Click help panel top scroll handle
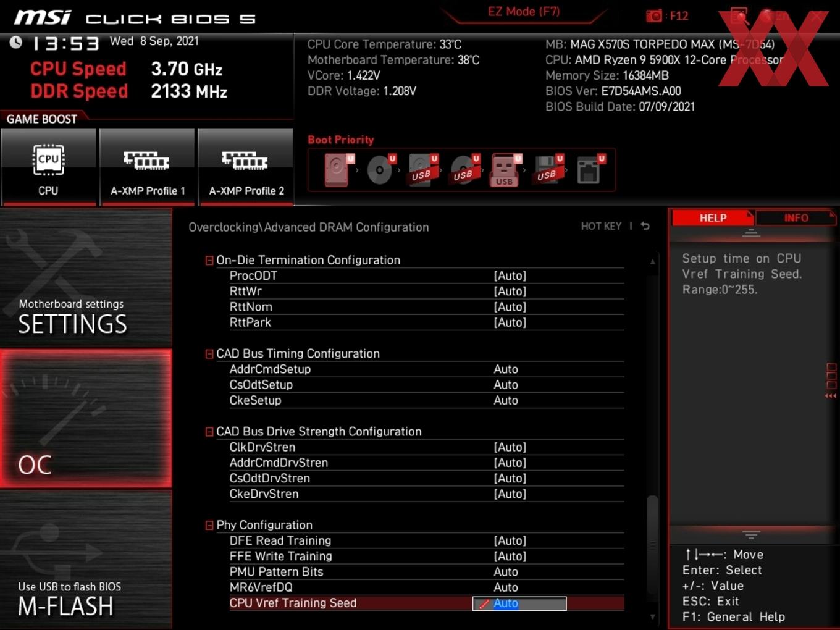Image resolution: width=840 pixels, height=630 pixels. [x=751, y=233]
